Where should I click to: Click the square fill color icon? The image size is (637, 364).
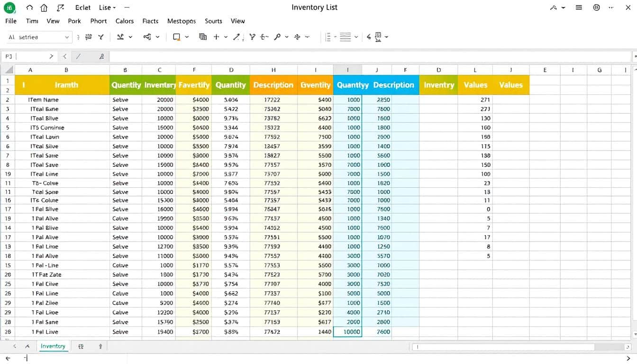coord(177,36)
